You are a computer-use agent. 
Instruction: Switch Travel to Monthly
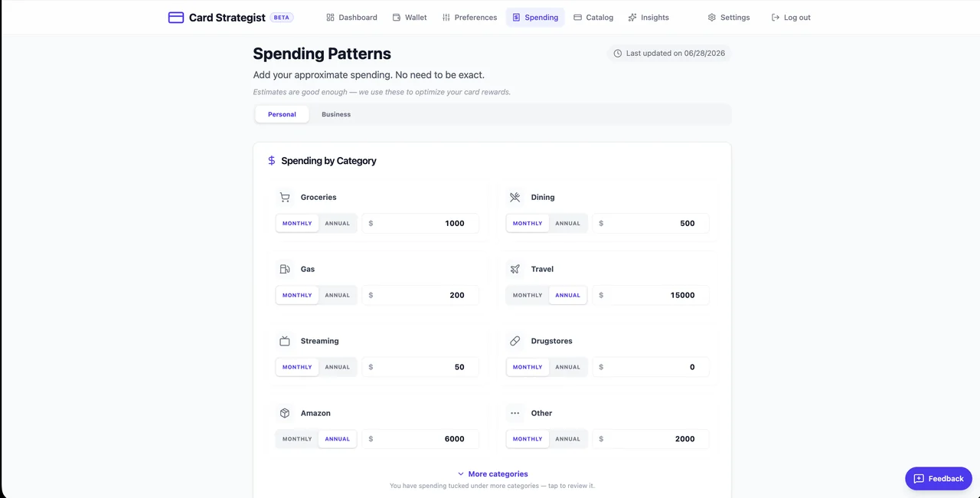pyautogui.click(x=528, y=295)
